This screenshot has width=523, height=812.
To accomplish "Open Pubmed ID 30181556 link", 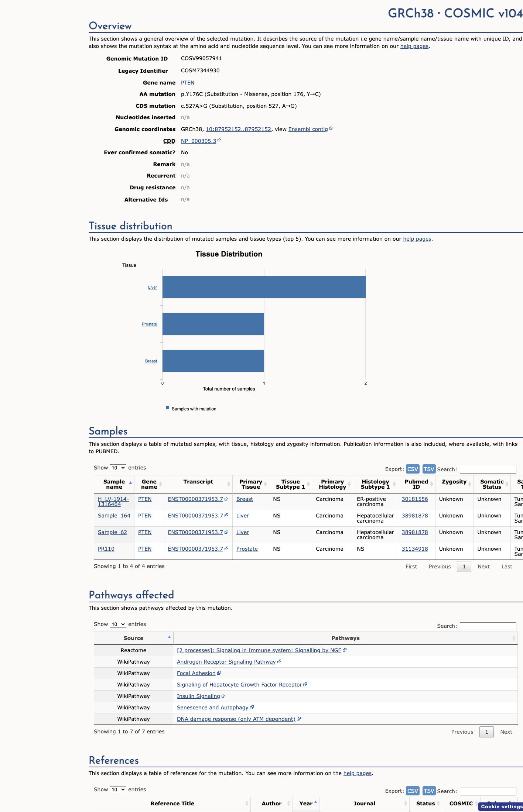I will click(x=415, y=499).
